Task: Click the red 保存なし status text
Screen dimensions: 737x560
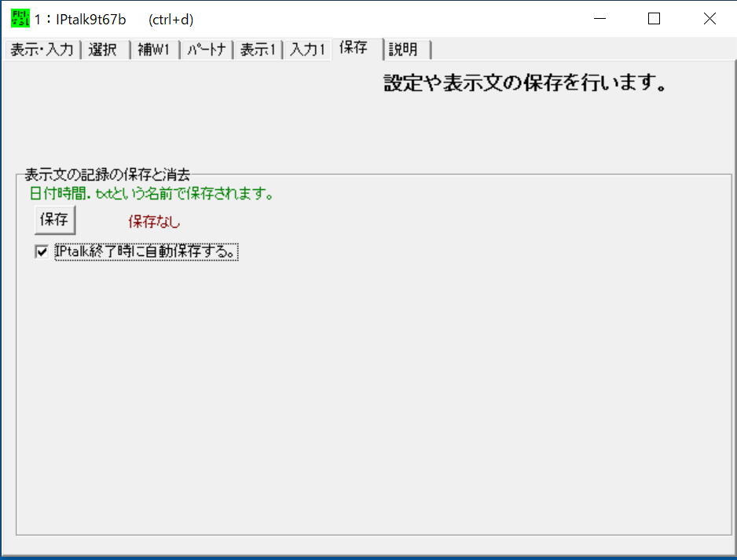Action: tap(154, 221)
